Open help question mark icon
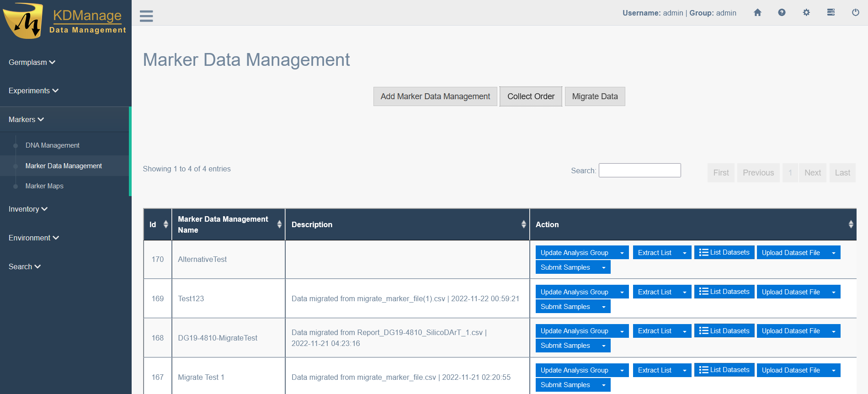 (x=782, y=13)
